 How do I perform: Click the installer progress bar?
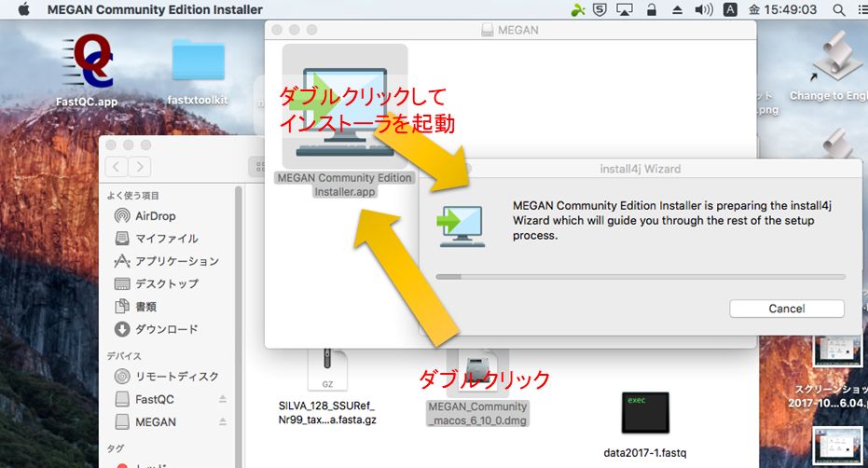point(641,276)
